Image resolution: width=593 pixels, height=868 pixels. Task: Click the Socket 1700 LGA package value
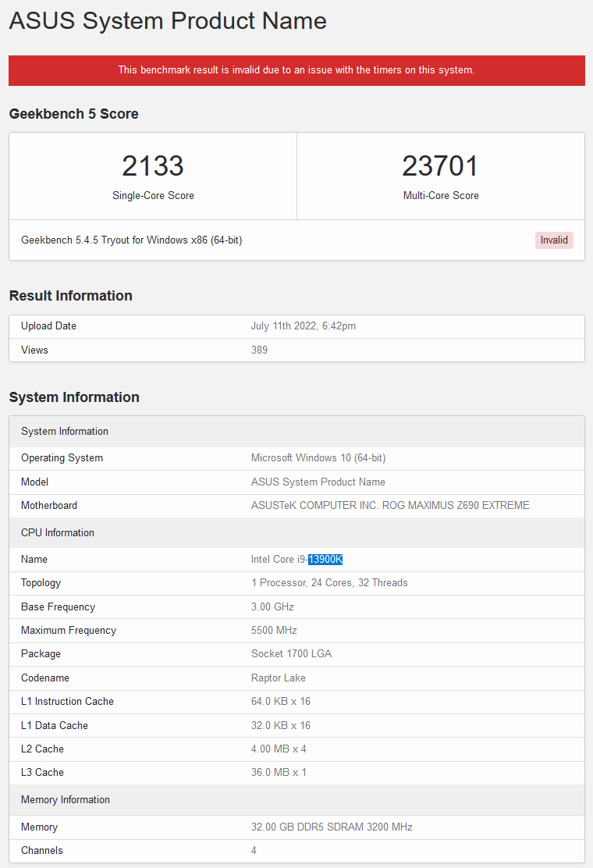[291, 654]
